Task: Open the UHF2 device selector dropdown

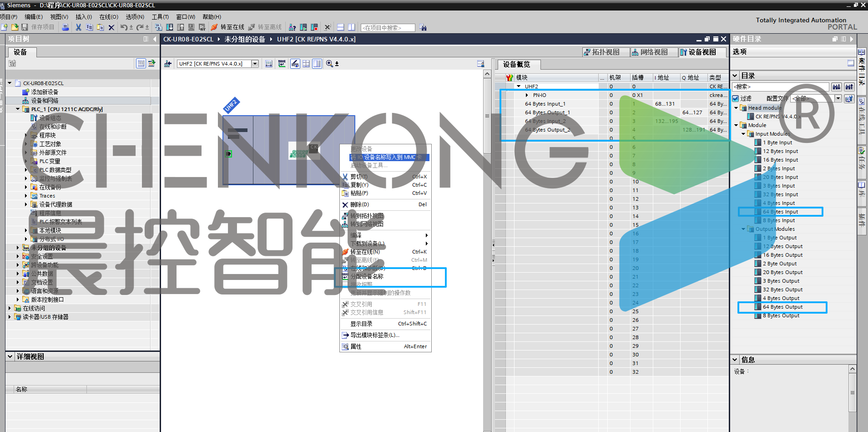Action: (255, 64)
